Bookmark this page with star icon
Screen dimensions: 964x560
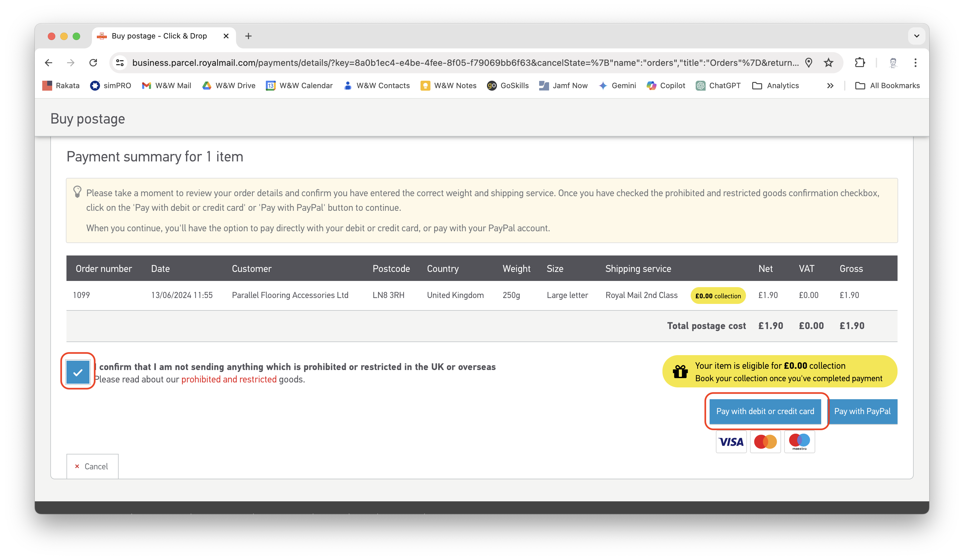[828, 63]
